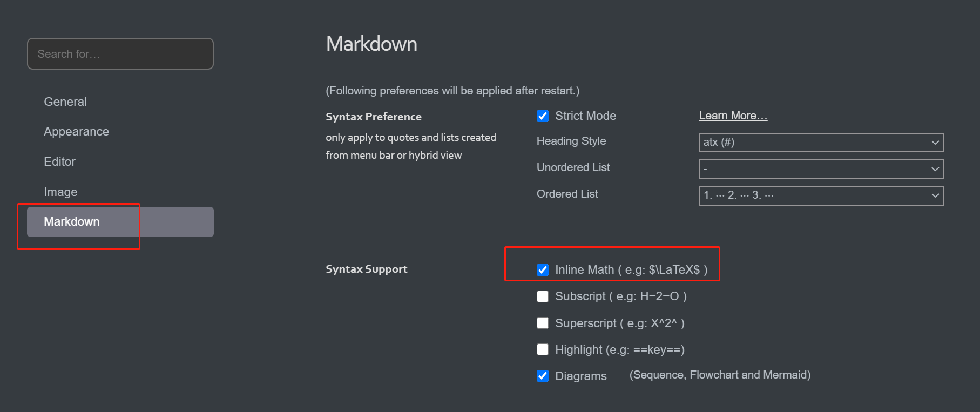Click the Markdown page heading
The width and height of the screenshot is (980, 412).
[371, 44]
